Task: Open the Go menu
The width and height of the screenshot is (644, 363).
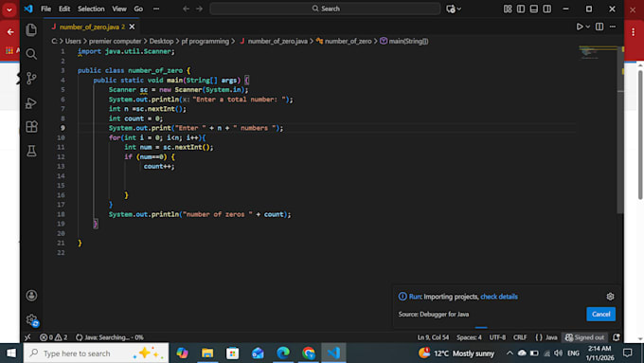Action: pos(138,9)
